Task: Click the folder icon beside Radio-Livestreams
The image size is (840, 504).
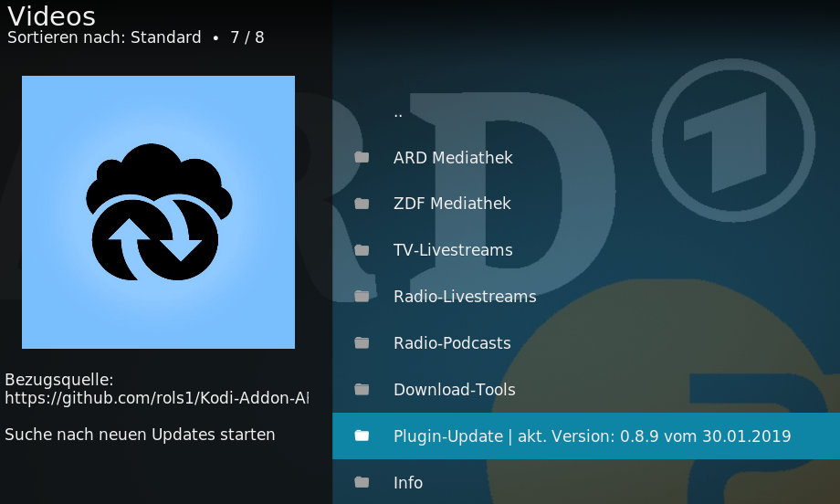Action: click(362, 296)
